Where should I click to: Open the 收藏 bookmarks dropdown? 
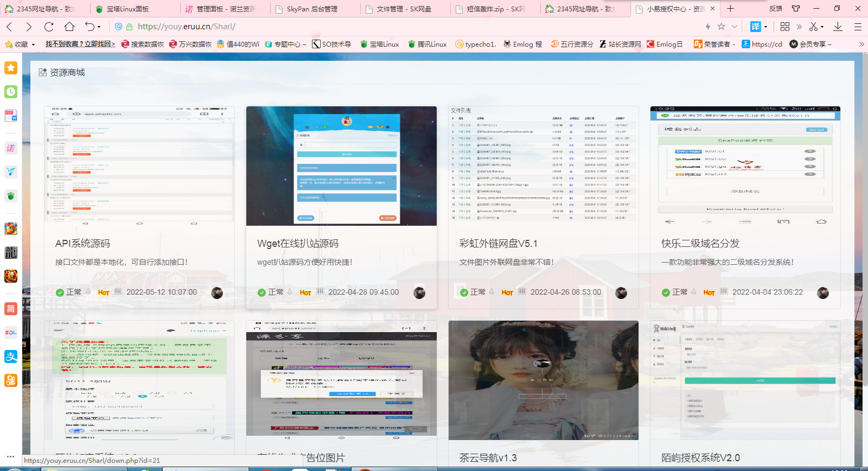pyautogui.click(x=21, y=44)
